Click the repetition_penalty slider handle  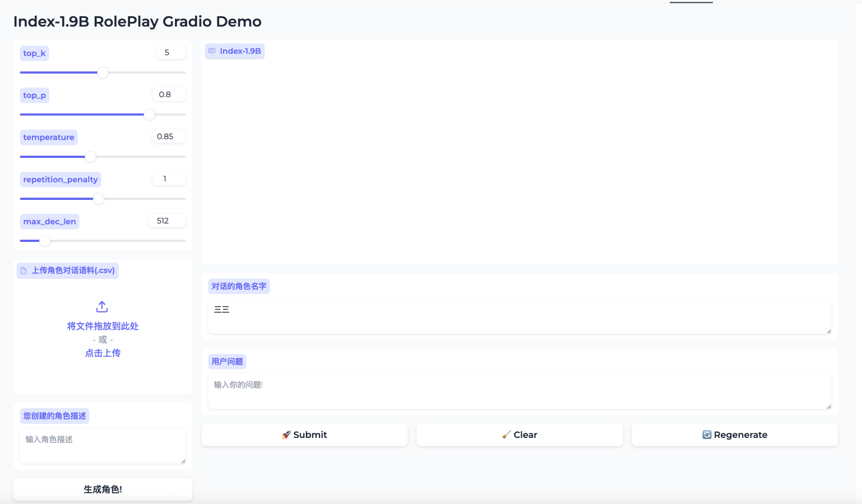point(99,199)
